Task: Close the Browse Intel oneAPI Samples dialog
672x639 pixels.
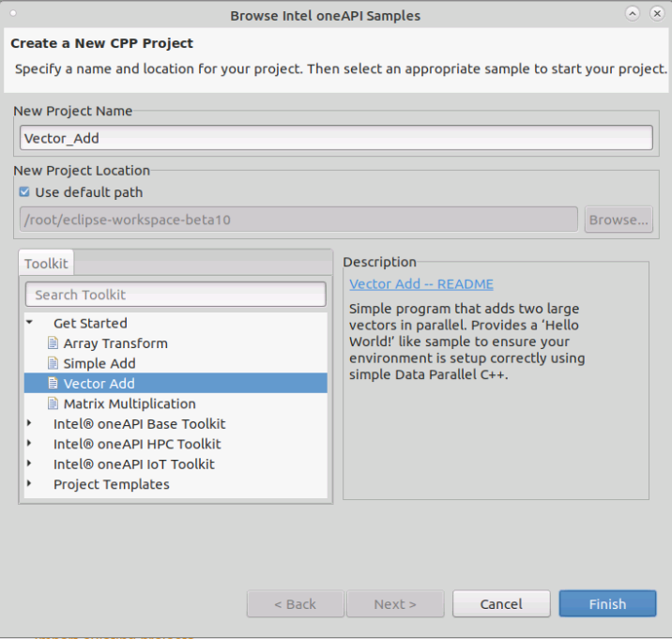Action: tap(655, 15)
